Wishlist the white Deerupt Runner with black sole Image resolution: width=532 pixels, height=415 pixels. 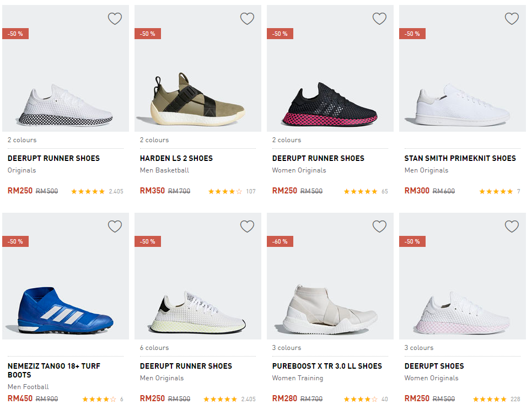pyautogui.click(x=115, y=19)
